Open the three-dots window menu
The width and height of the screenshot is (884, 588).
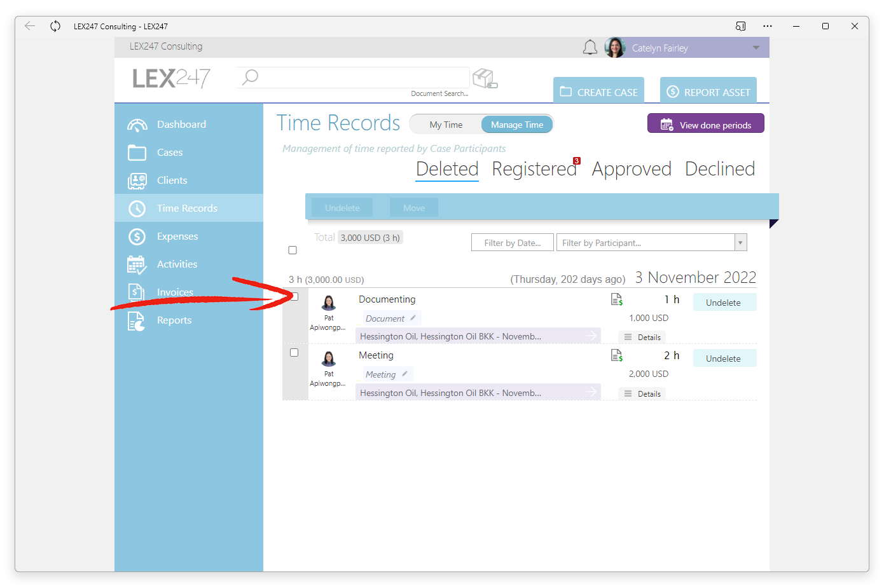(768, 26)
